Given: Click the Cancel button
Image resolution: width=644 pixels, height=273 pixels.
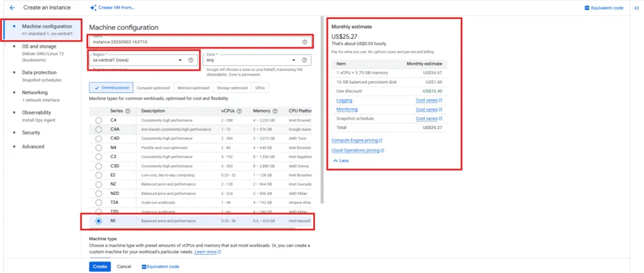Looking at the screenshot, I should (x=124, y=267).
